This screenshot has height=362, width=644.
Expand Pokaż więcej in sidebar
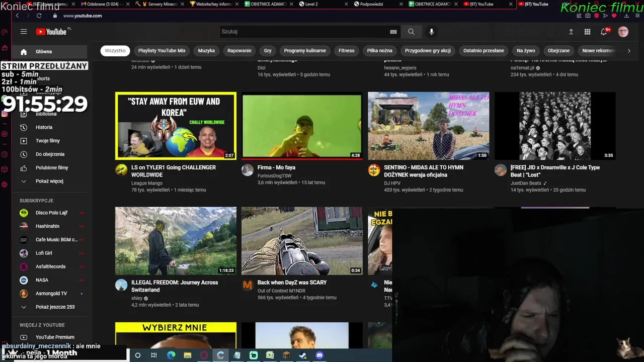pyautogui.click(x=49, y=181)
